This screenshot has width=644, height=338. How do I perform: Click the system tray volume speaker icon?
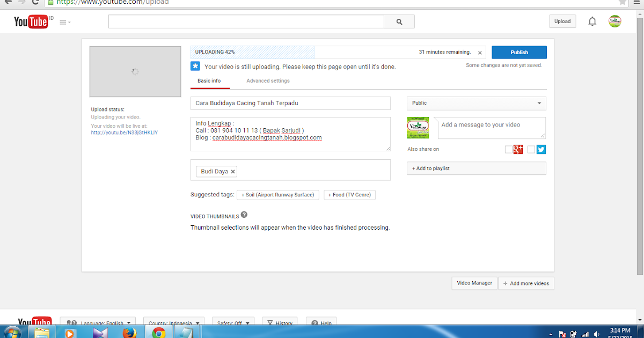pos(597,334)
